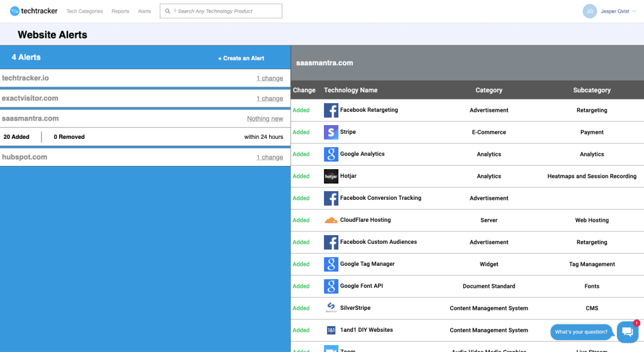Click the search magnifier icon
The width and height of the screenshot is (644, 352).
167,11
